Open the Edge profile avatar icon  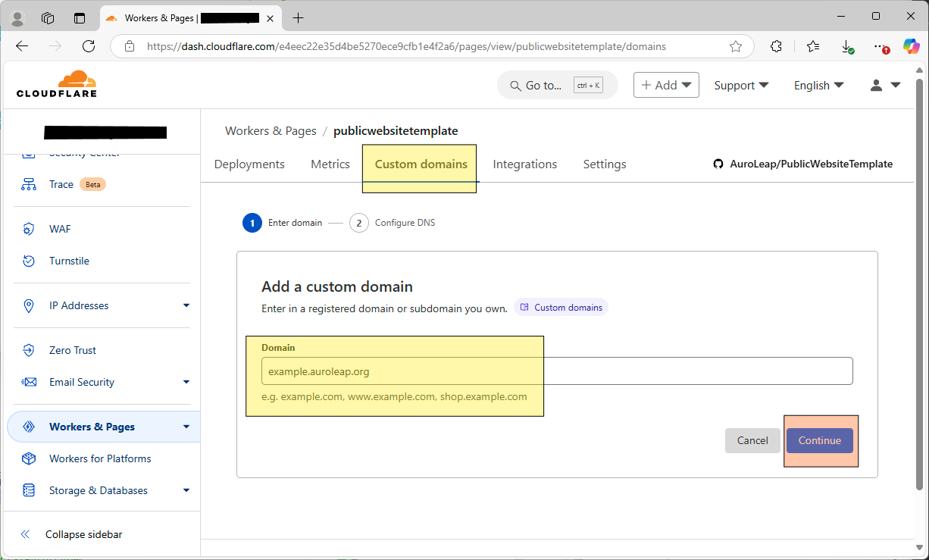point(17,17)
